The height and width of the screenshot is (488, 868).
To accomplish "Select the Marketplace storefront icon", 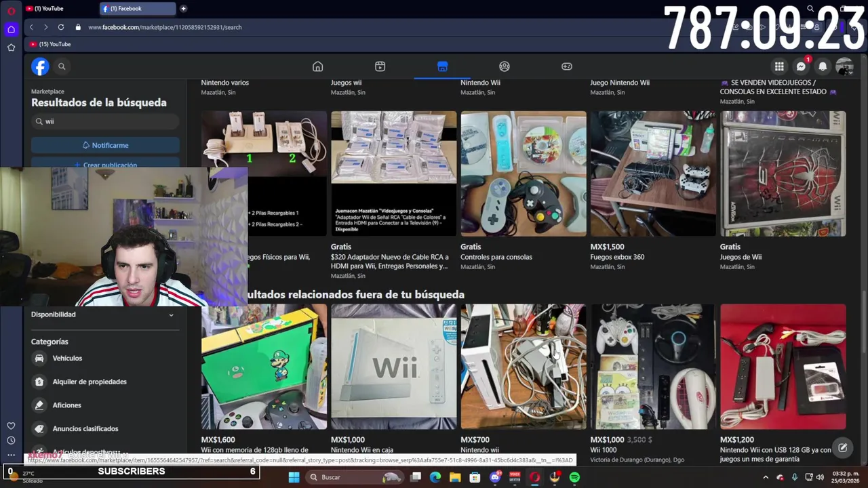I will [442, 66].
